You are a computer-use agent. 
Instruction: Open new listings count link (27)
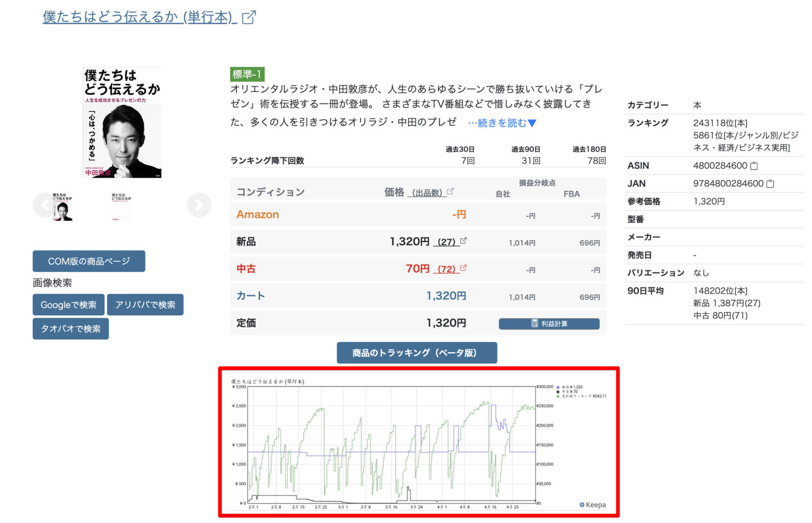(446, 242)
